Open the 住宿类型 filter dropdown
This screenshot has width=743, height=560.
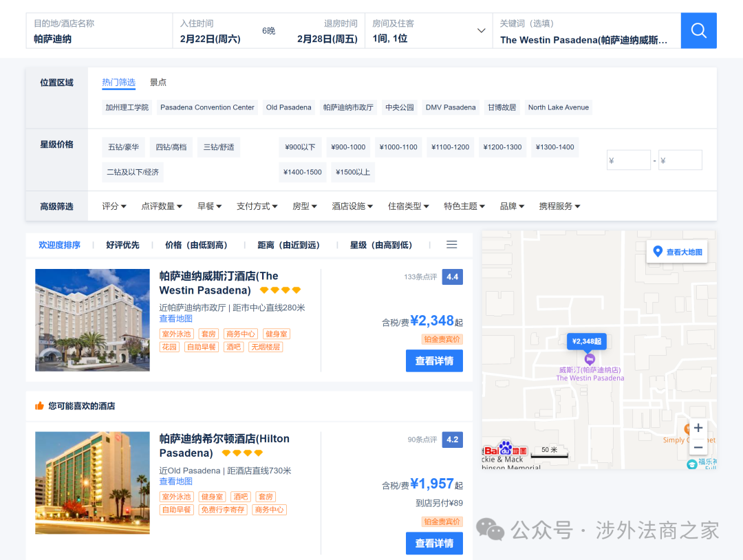tap(409, 206)
